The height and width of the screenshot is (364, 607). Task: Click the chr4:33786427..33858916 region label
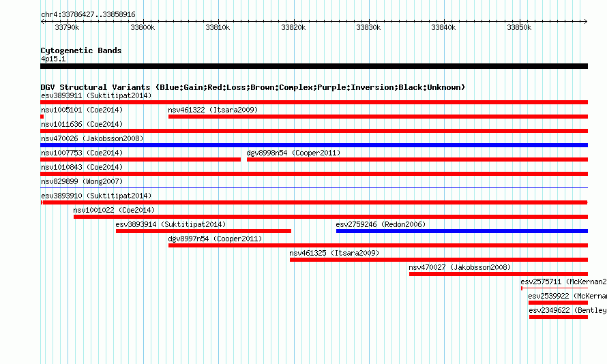pos(88,15)
